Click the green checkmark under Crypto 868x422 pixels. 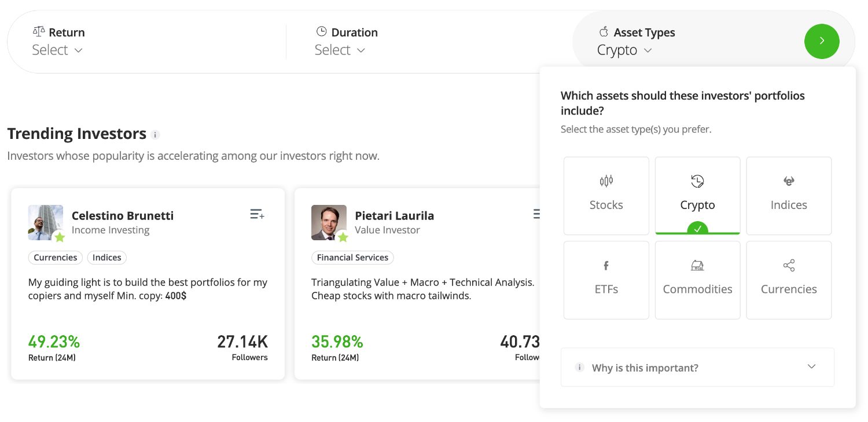pos(697,229)
